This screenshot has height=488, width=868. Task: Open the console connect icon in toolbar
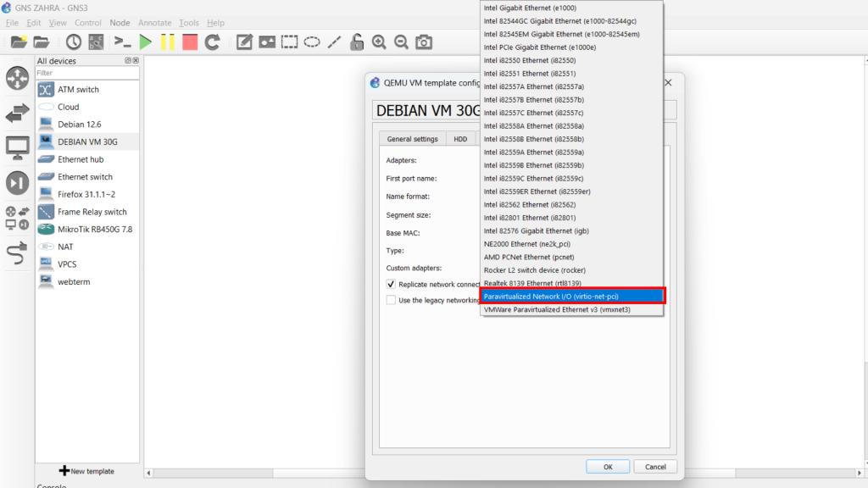tap(123, 42)
